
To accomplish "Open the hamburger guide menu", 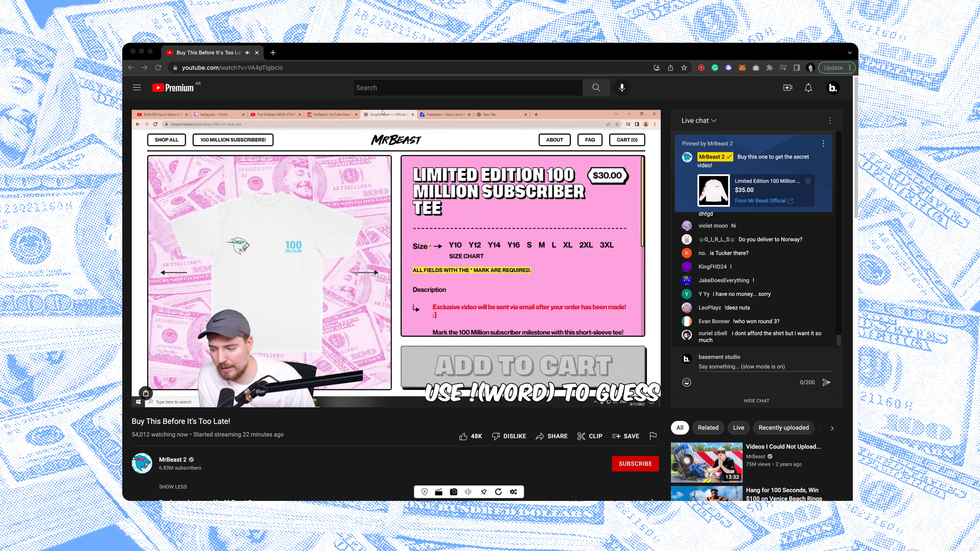I will (x=137, y=88).
